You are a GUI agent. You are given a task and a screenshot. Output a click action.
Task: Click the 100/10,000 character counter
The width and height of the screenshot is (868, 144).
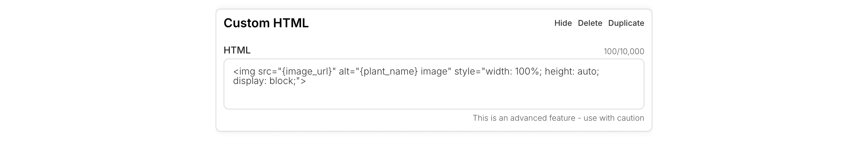(624, 52)
